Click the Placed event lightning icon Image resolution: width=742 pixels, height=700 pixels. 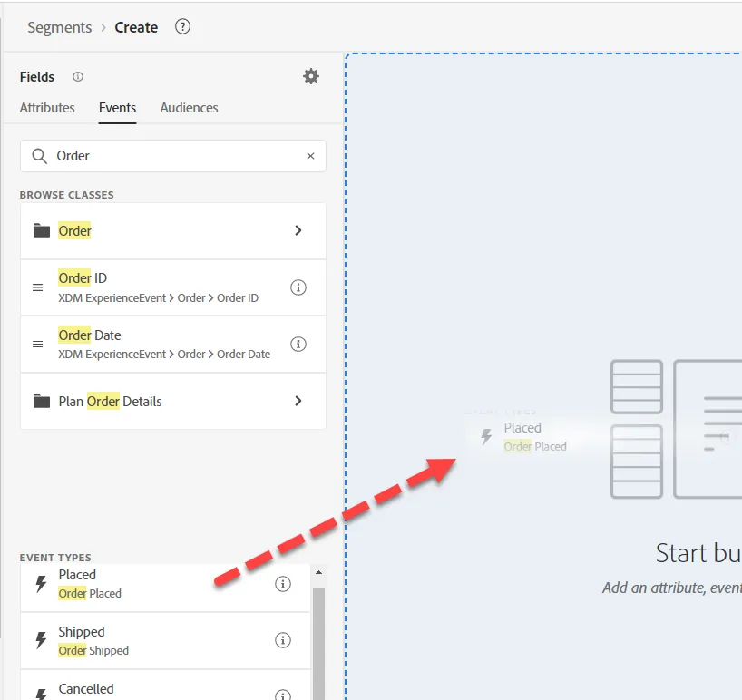click(41, 584)
